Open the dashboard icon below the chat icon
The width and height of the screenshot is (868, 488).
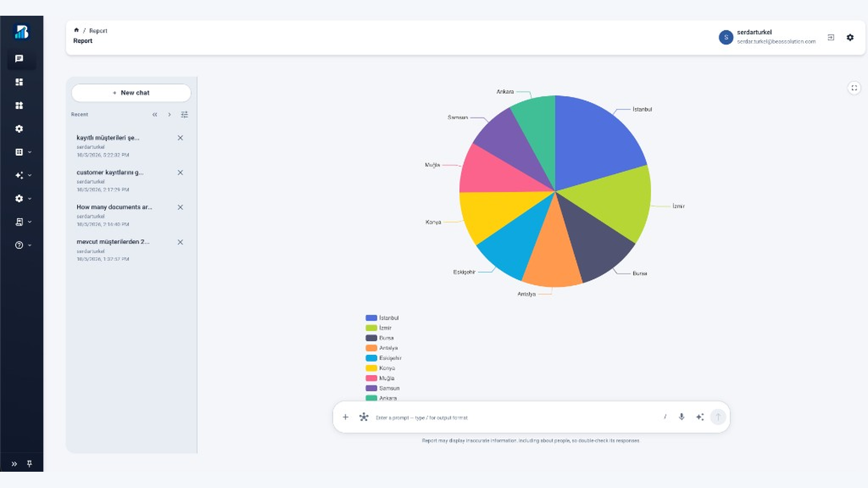19,82
